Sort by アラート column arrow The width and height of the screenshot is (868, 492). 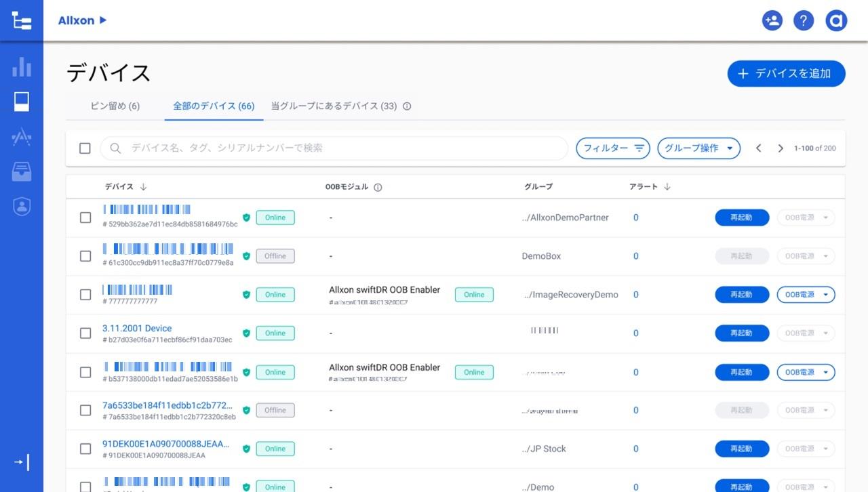[667, 187]
